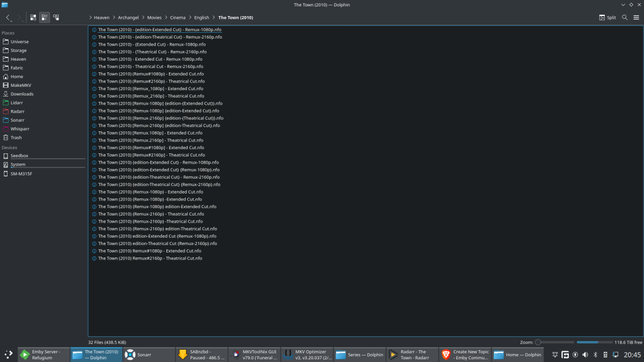
Task: Toggle Bluetooth from the system tray
Action: click(x=595, y=354)
